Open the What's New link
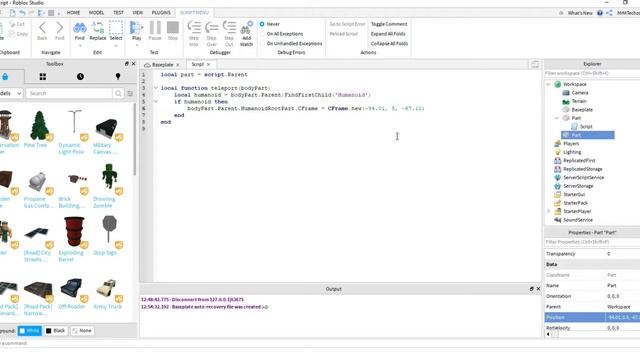 click(580, 13)
